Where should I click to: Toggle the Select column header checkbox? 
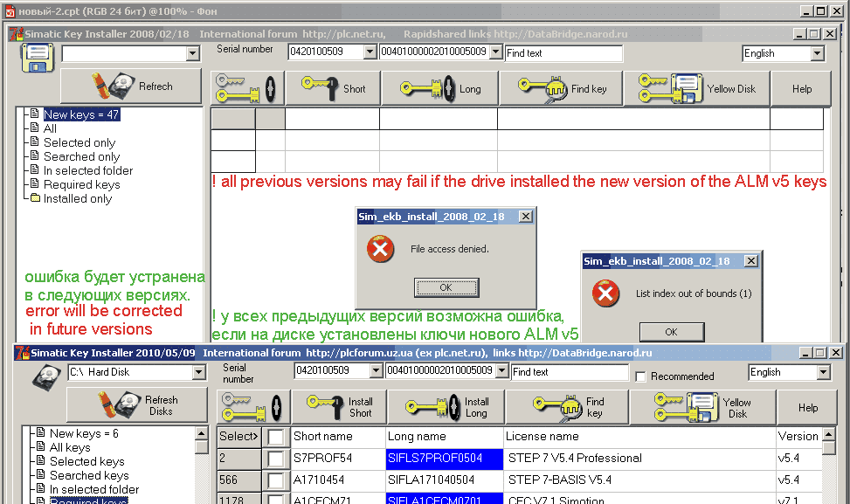(x=275, y=436)
